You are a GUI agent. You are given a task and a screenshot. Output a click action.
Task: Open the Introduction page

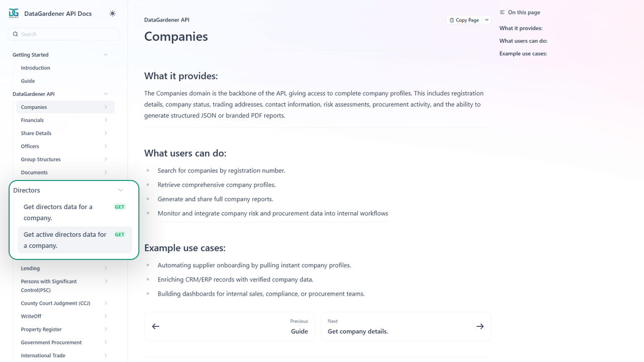point(35,68)
